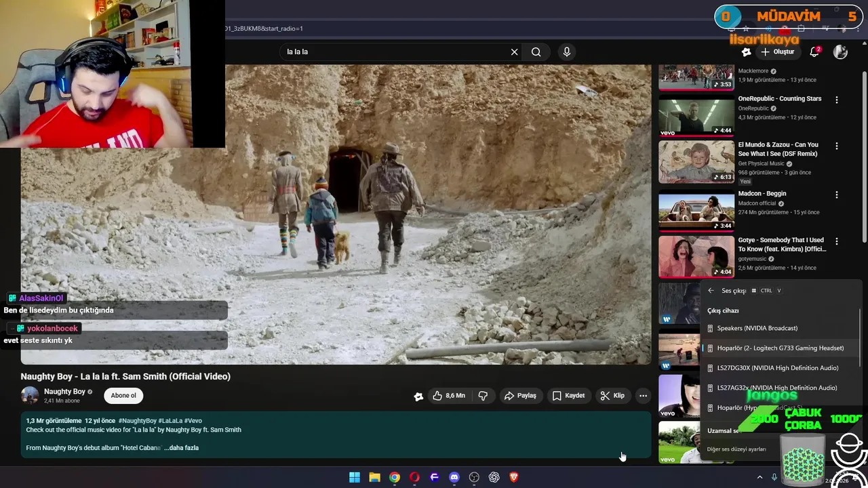Open YouTube notifications bell
Image resolution: width=868 pixels, height=488 pixels.
click(x=815, y=52)
